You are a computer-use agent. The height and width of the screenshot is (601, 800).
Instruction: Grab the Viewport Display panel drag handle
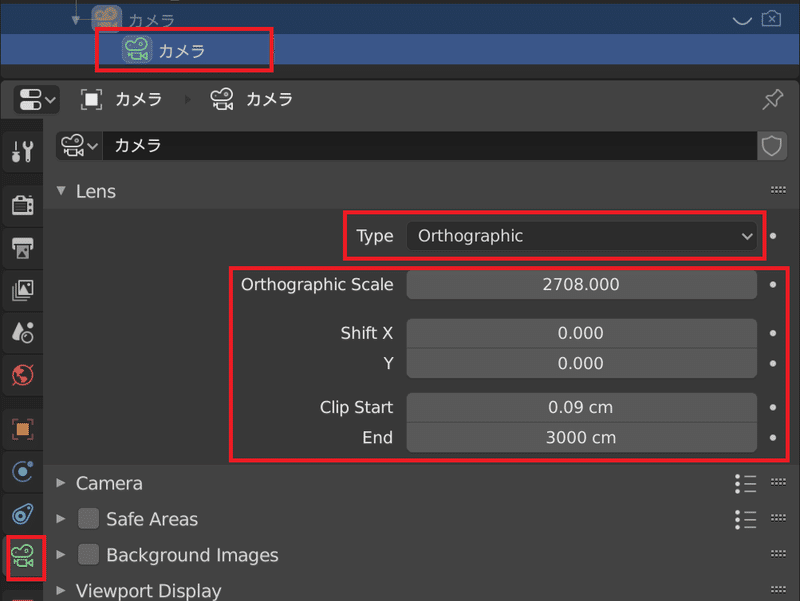(x=778, y=590)
